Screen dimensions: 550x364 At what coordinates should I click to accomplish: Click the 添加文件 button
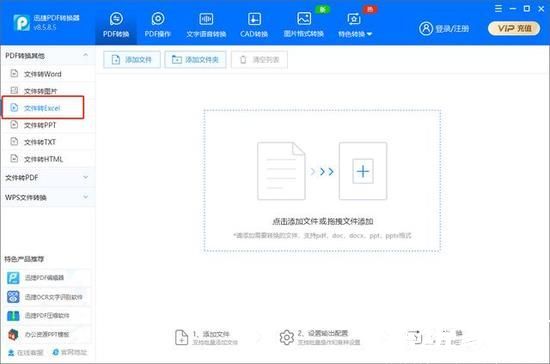tap(132, 60)
